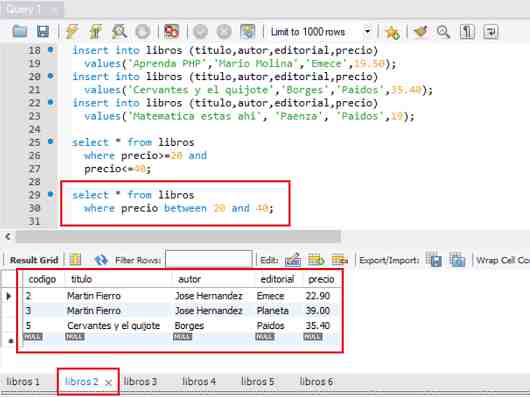The image size is (530, 397).
Task: Toggle auto-commit mode icon
Action: [248, 32]
